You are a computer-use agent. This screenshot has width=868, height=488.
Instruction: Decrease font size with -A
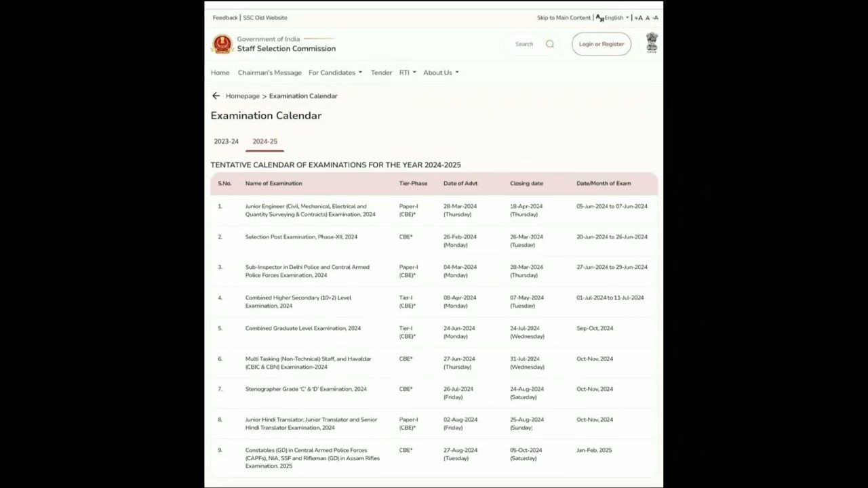pyautogui.click(x=655, y=18)
